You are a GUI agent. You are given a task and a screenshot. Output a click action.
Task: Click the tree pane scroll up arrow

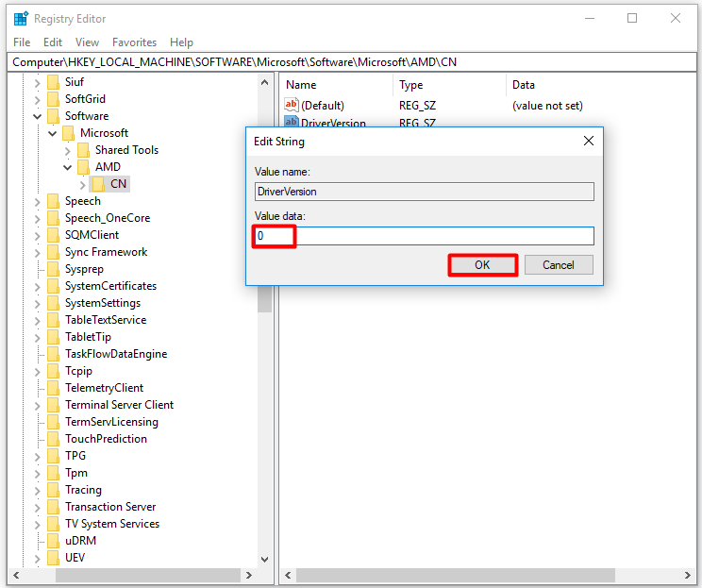[x=264, y=82]
